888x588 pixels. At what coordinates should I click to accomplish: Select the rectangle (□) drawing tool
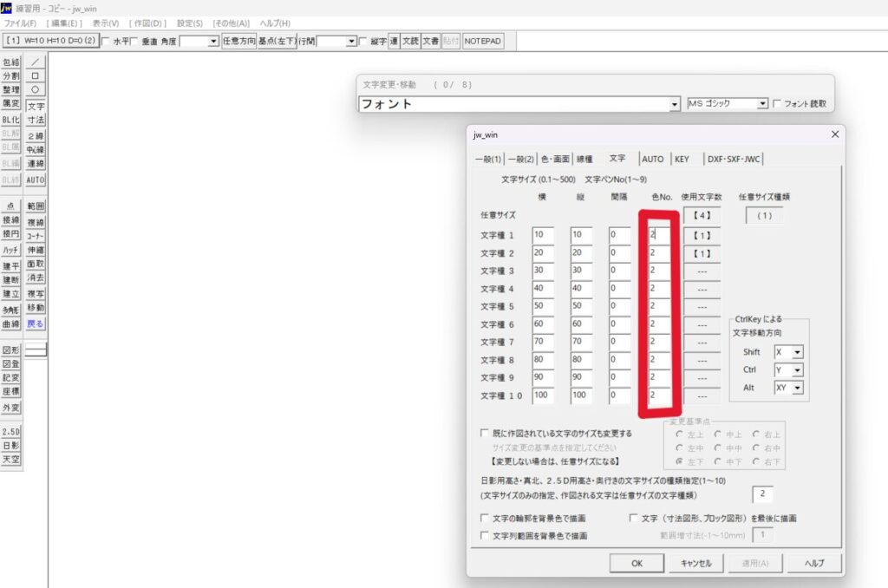(x=36, y=76)
